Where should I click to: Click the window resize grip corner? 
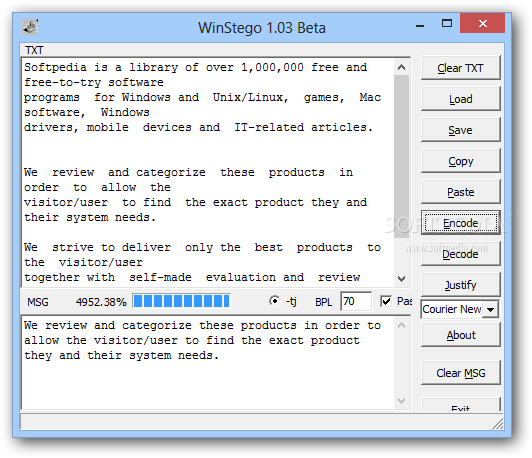pos(498,424)
